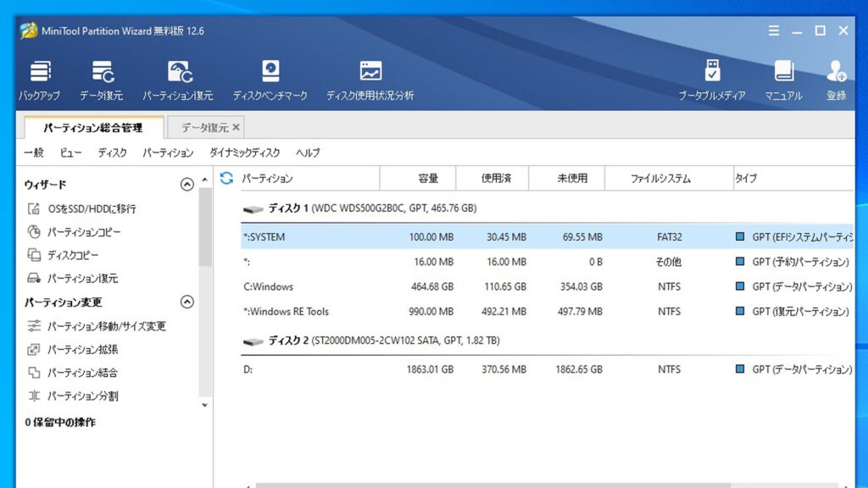Image resolution: width=868 pixels, height=488 pixels.
Task: Collapse the パーティション変更 section
Action: coord(187,302)
